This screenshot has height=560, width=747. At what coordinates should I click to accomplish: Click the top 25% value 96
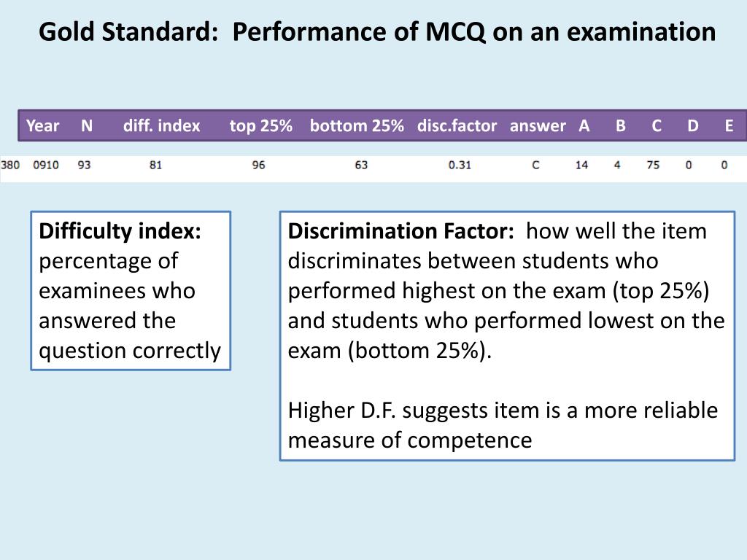pos(258,166)
